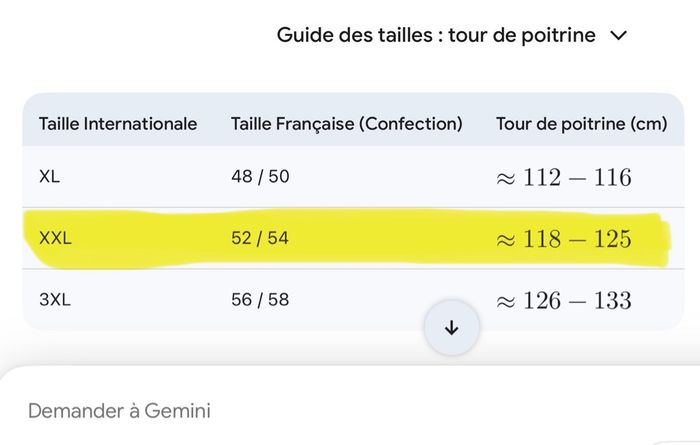Tap the 112 – 116 chest measurement
The image size is (700, 445).
pyautogui.click(x=564, y=178)
